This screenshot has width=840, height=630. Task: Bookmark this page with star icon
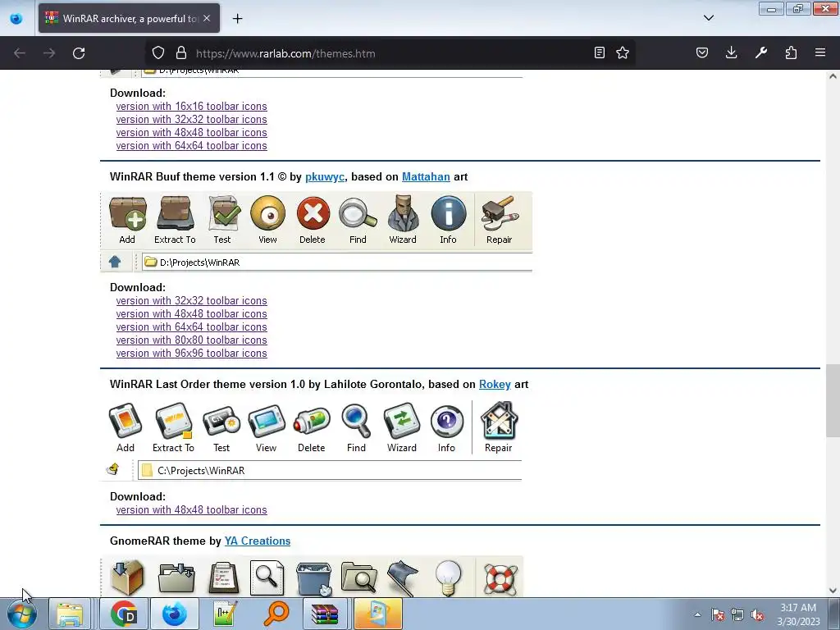point(623,52)
